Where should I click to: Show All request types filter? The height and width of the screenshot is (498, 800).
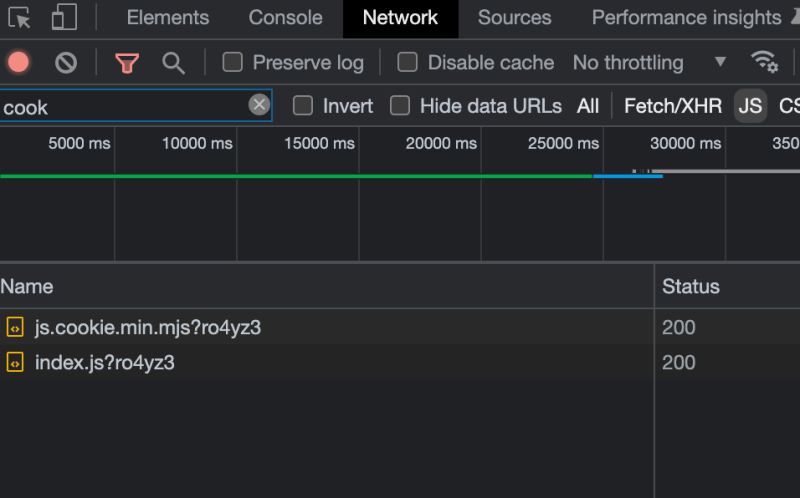pos(588,105)
